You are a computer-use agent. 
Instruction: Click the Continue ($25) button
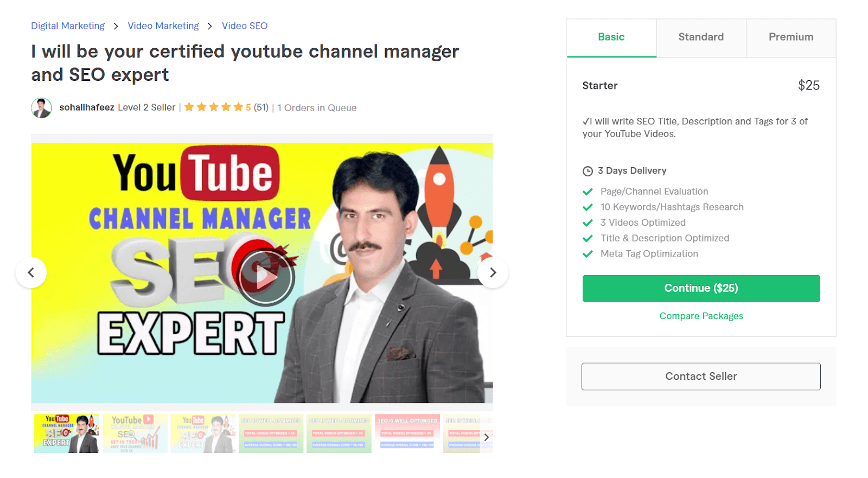(x=701, y=289)
